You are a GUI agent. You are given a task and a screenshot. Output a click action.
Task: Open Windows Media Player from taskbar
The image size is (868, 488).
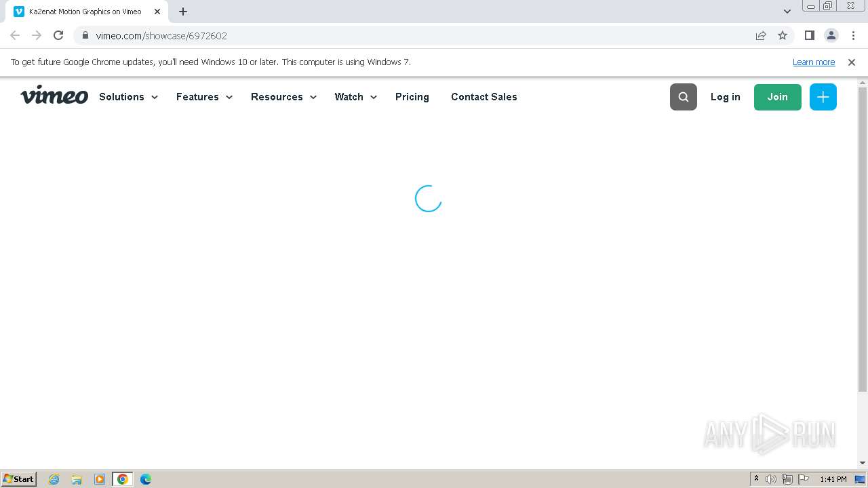pyautogui.click(x=100, y=479)
